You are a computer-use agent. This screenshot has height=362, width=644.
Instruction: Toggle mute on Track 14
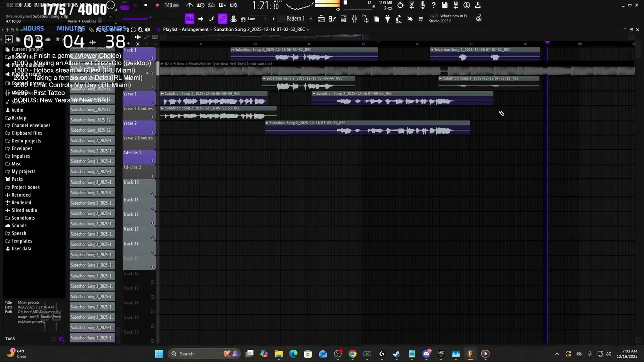[153, 253]
